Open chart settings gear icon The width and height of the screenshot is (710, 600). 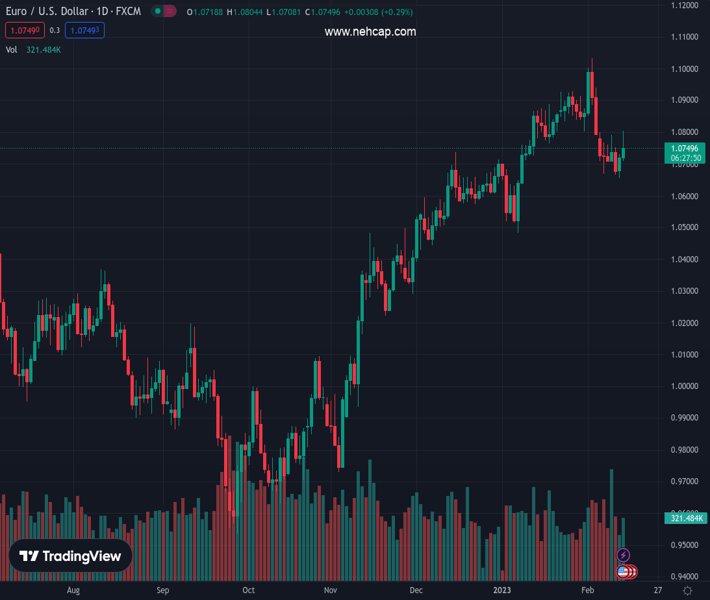coord(687,591)
